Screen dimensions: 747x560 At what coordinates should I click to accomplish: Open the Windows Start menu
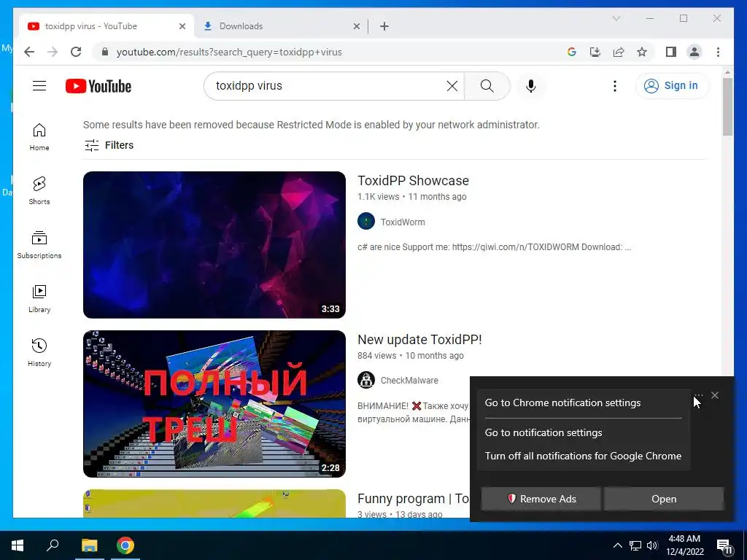click(18, 545)
